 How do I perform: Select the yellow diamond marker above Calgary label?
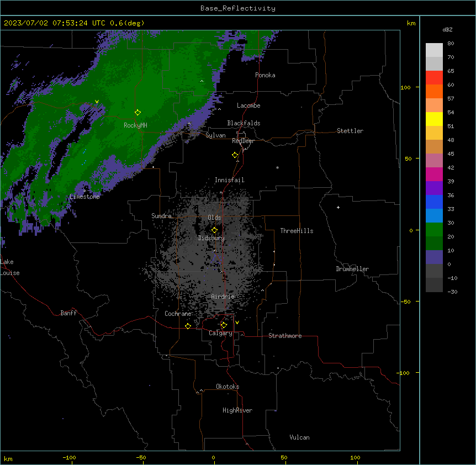click(x=224, y=325)
